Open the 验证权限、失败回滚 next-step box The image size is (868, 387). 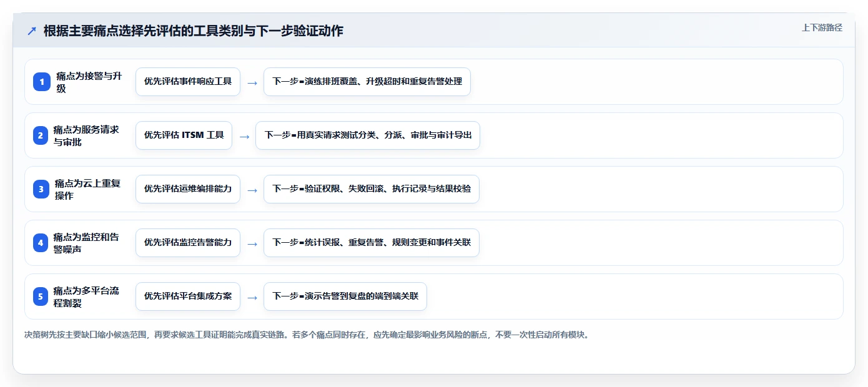(372, 189)
